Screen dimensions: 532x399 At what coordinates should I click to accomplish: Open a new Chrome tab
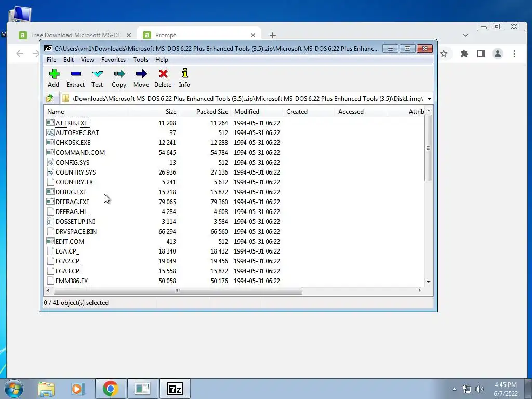pos(273,35)
